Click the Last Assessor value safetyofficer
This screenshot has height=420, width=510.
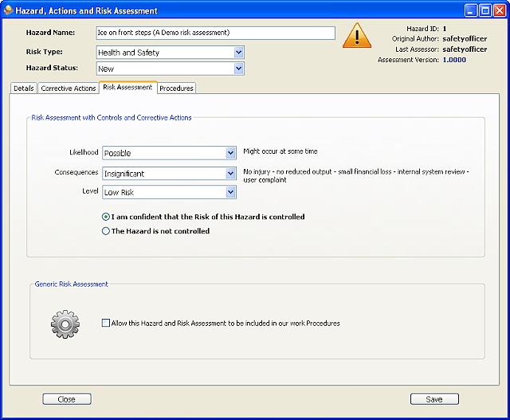[465, 49]
